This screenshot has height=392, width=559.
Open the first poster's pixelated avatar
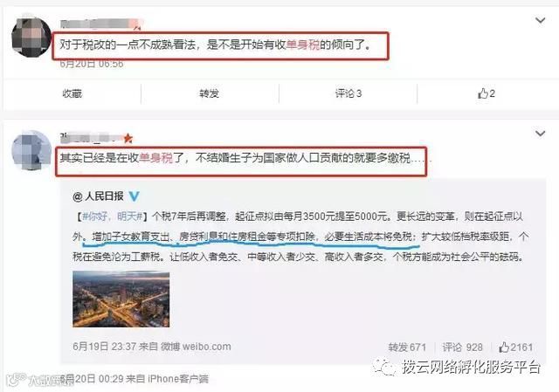31,37
